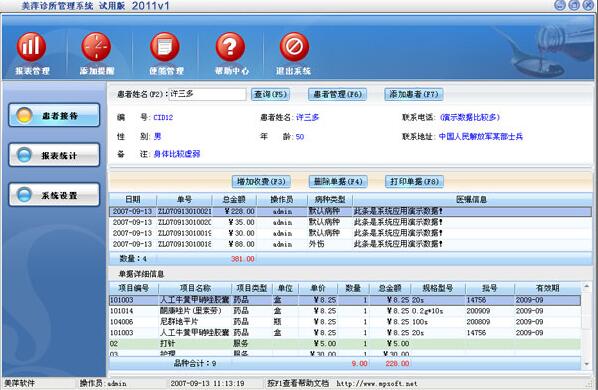598x390 pixels.
Task: Click 有效期 column header
Action: pyautogui.click(x=548, y=288)
